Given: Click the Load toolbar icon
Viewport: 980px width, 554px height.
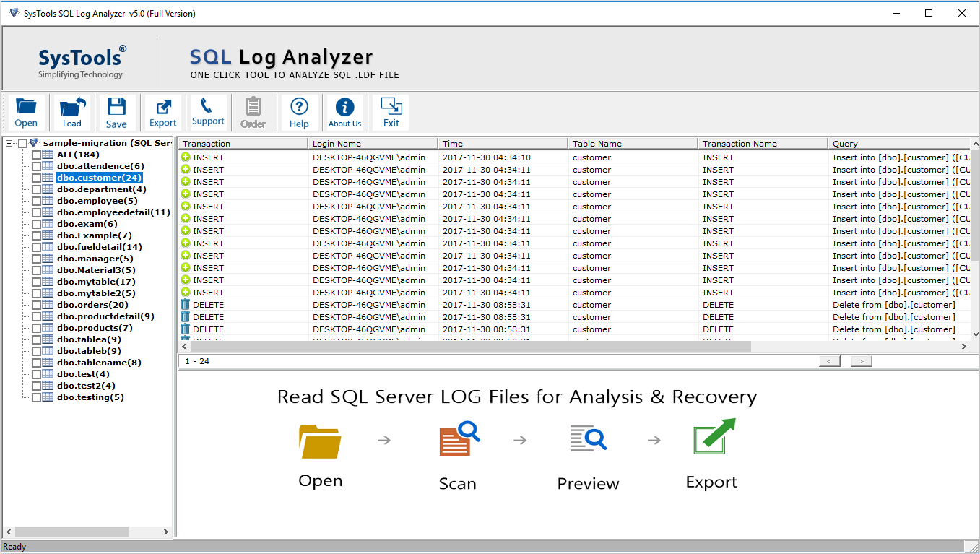Looking at the screenshot, I should (71, 112).
